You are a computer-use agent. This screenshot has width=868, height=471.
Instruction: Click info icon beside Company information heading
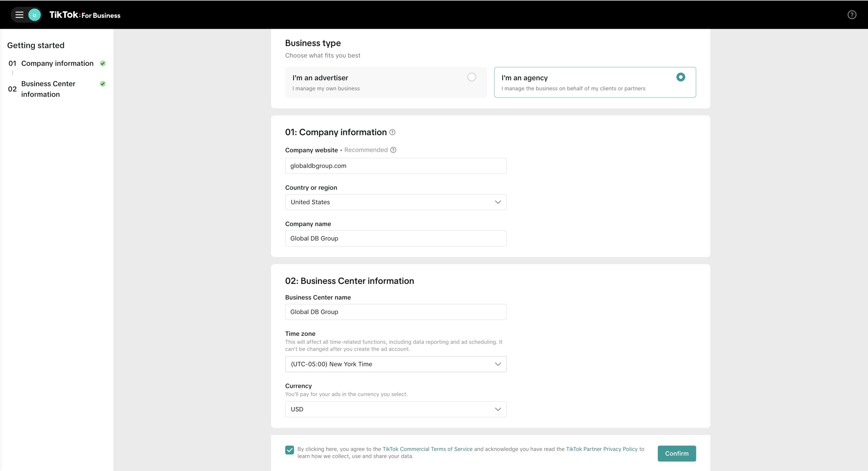coord(392,132)
